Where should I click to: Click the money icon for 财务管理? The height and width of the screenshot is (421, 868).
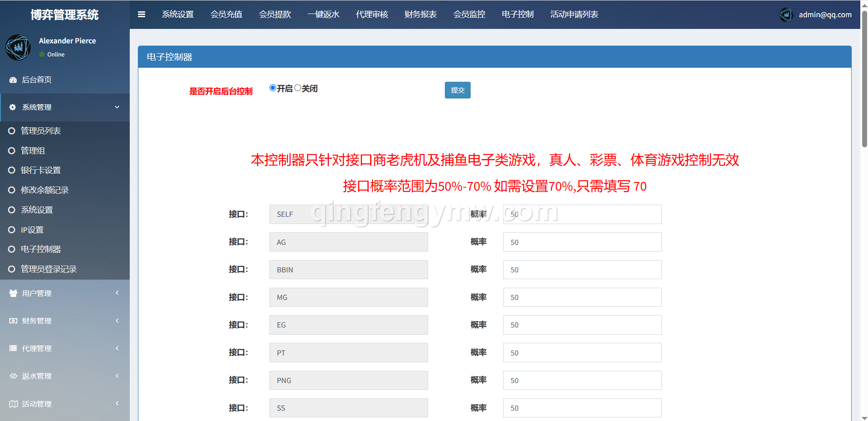(x=13, y=321)
